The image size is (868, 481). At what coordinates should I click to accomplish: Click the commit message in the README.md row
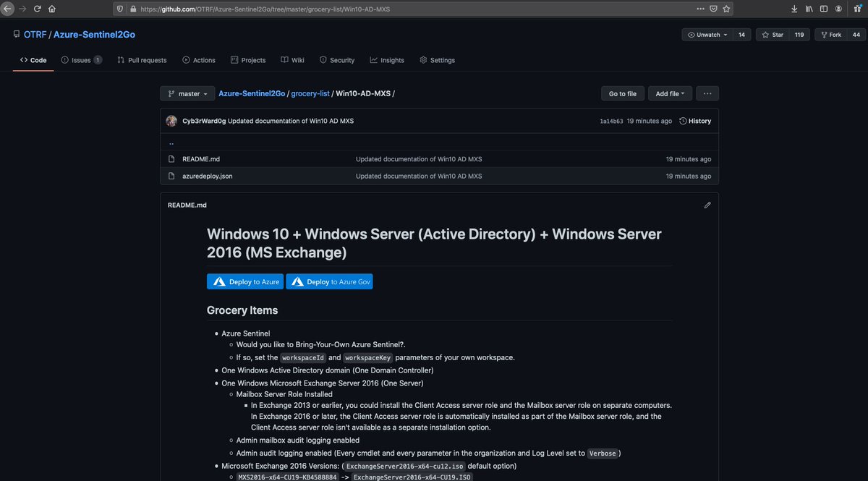419,159
